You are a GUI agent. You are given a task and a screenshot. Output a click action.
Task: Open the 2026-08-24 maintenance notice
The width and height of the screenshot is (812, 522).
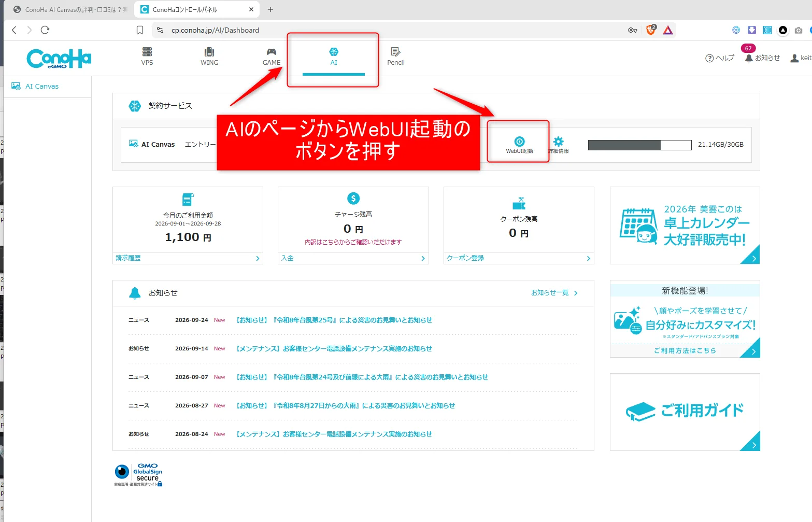(x=334, y=434)
